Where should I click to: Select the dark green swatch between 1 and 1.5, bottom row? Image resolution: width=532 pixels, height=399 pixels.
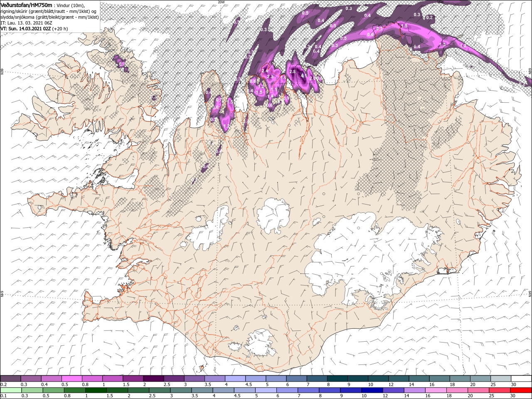[x=95, y=390]
